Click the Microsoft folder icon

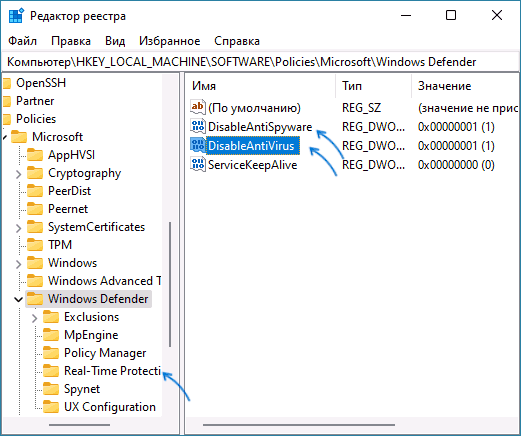pyautogui.click(x=19, y=137)
